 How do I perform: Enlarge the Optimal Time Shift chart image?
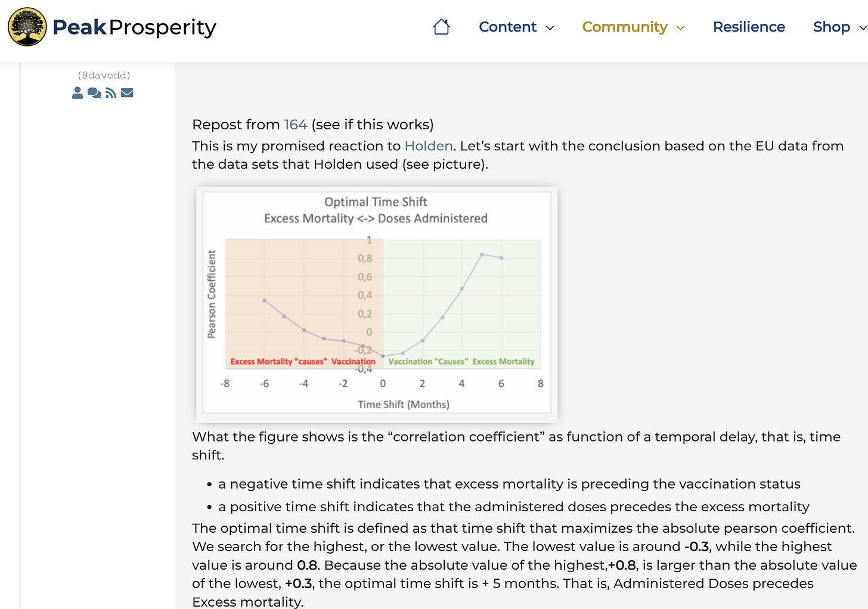click(x=377, y=304)
